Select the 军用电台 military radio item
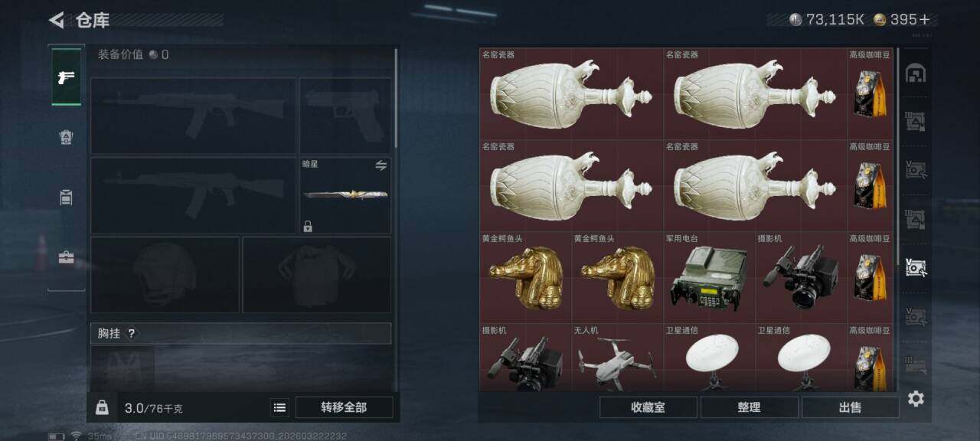Image resolution: width=980 pixels, height=441 pixels. click(x=709, y=277)
